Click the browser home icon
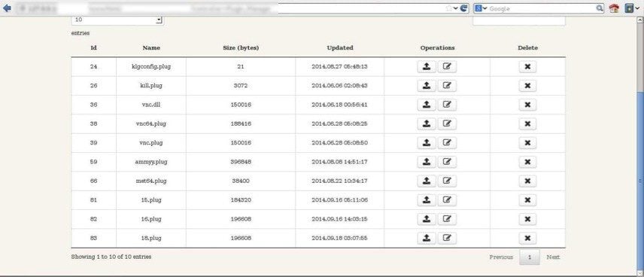This screenshot has height=277, width=644. coord(614,8)
